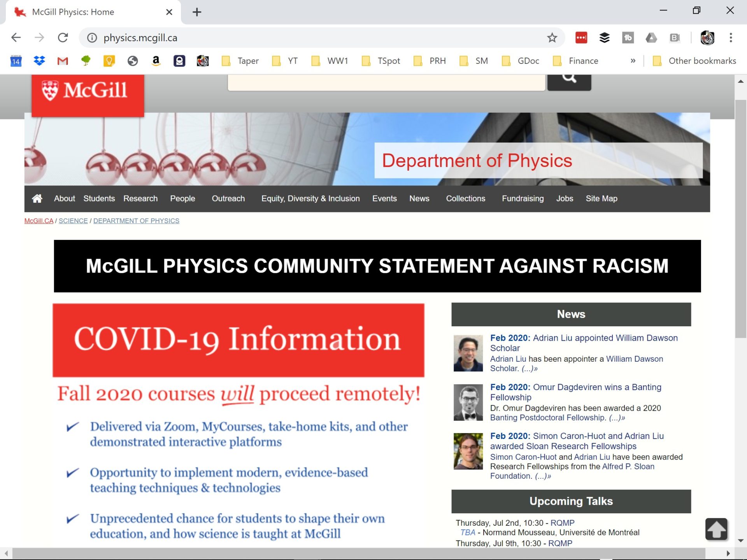Click Omur Dagdeviren news photo thumbnail
Screen dimensions: 747x560
click(x=468, y=402)
